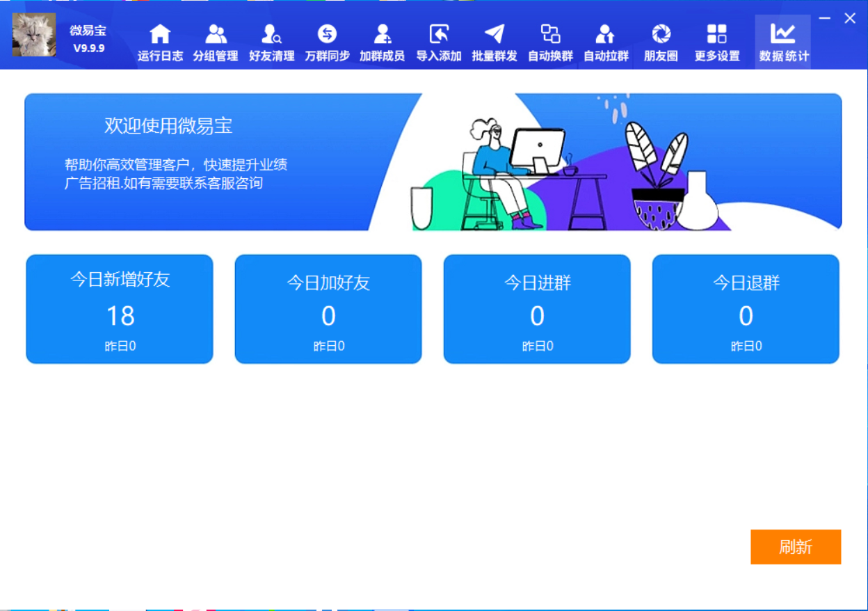This screenshot has height=611, width=868.
Task: Click the 今日退群 statistics card
Action: pos(745,308)
